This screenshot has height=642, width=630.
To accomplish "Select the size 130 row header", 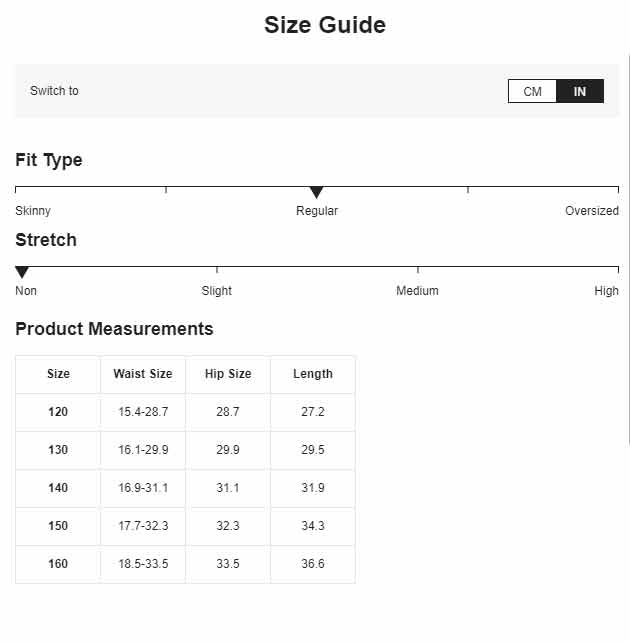I will click(x=58, y=450).
